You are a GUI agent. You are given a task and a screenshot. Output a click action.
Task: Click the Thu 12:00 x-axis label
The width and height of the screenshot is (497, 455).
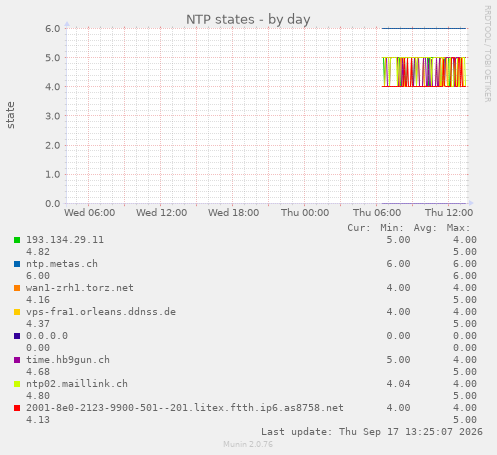pos(449,213)
